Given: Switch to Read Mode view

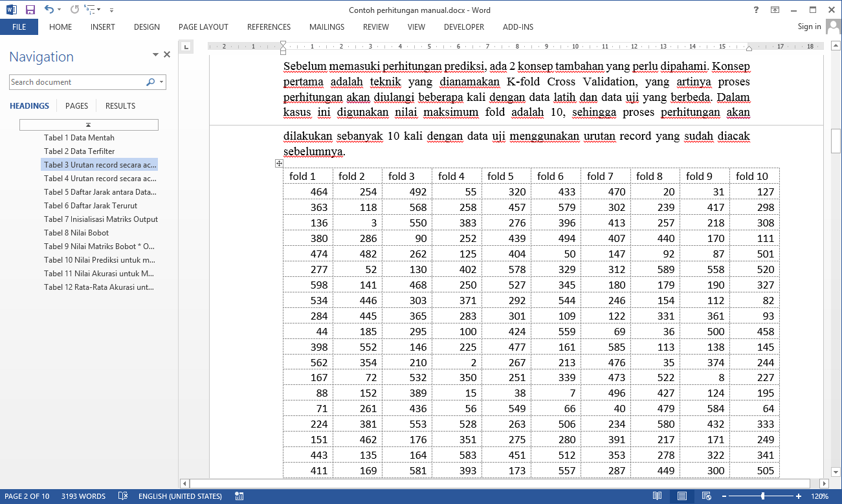Looking at the screenshot, I should point(658,496).
